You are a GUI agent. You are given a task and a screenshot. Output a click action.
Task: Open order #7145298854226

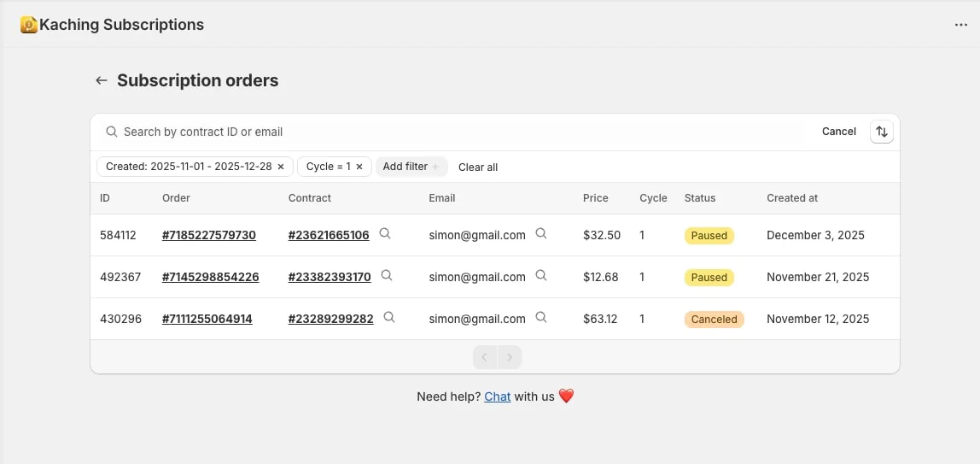tap(211, 277)
